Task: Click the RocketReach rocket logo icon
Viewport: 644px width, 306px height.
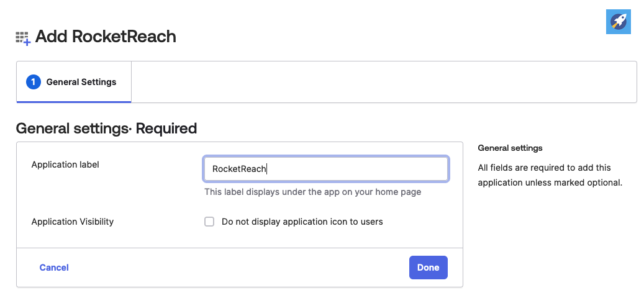Action: (x=618, y=21)
